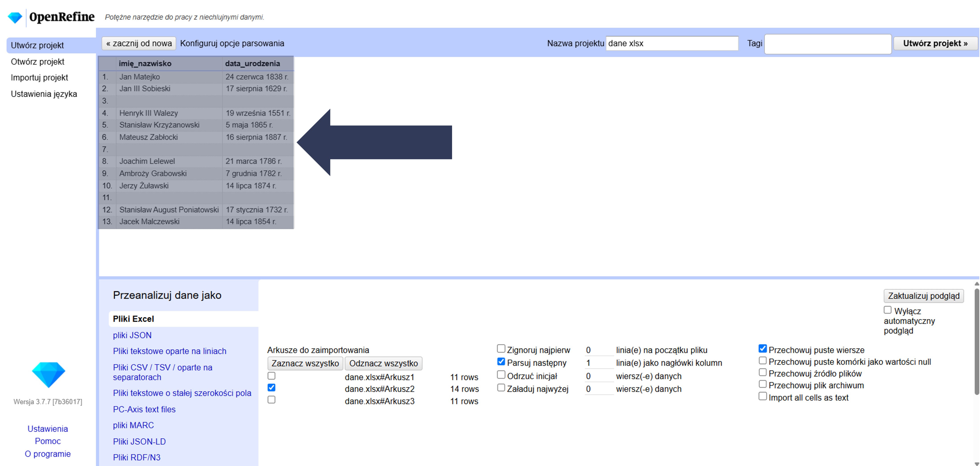This screenshot has width=980, height=466.
Task: Open the Pomoc link in sidebar
Action: [x=48, y=441]
